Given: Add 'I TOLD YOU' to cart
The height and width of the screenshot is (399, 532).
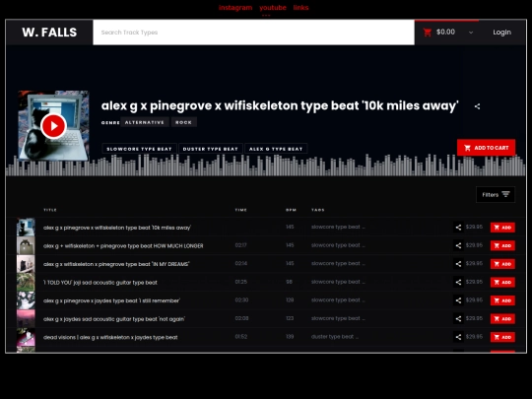Looking at the screenshot, I should (502, 283).
